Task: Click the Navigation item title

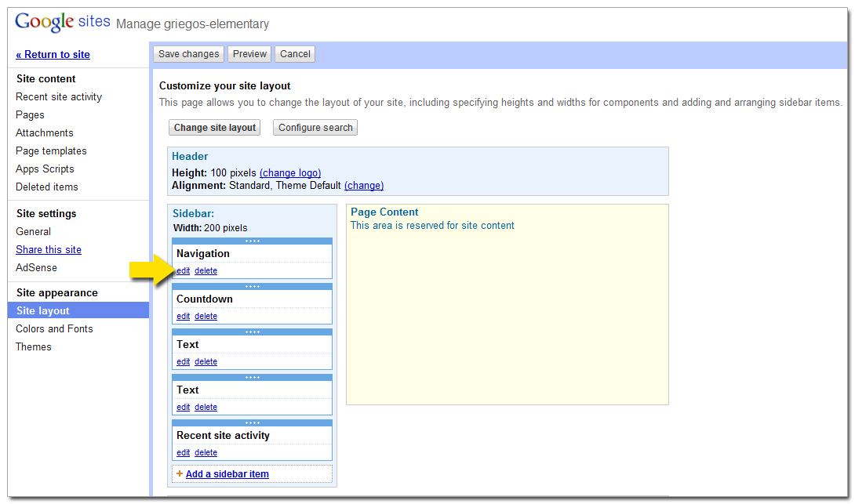Action: click(x=203, y=253)
